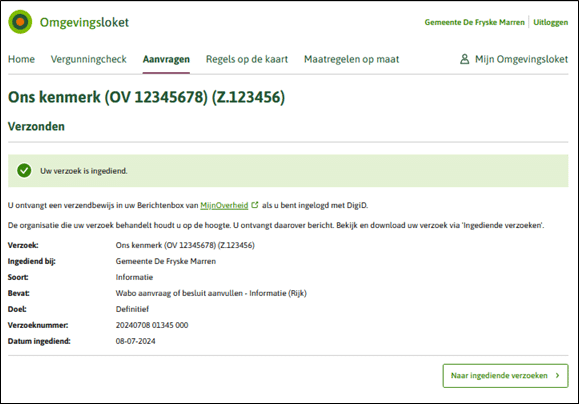Open Regels op de kaart tab
This screenshot has height=404, width=579.
coord(247,59)
